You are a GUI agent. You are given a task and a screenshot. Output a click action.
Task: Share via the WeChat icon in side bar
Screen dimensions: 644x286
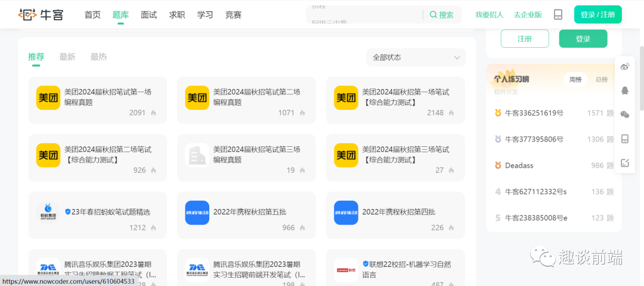(x=625, y=115)
